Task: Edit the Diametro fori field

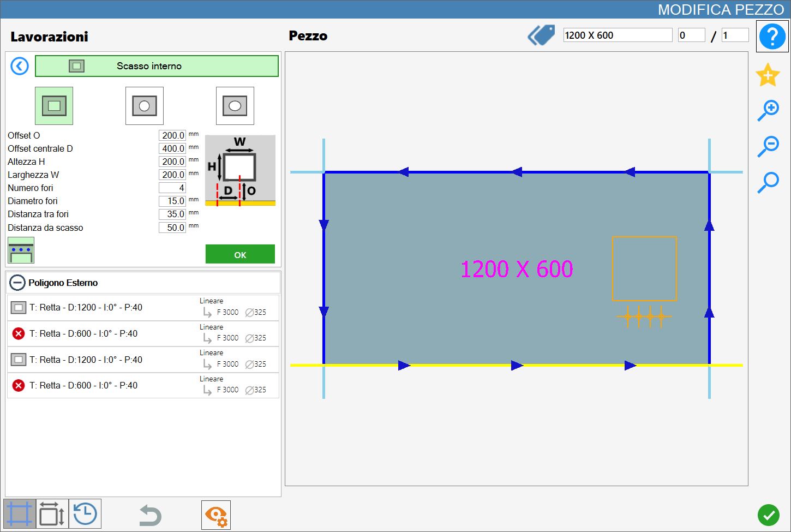Action: click(x=172, y=201)
